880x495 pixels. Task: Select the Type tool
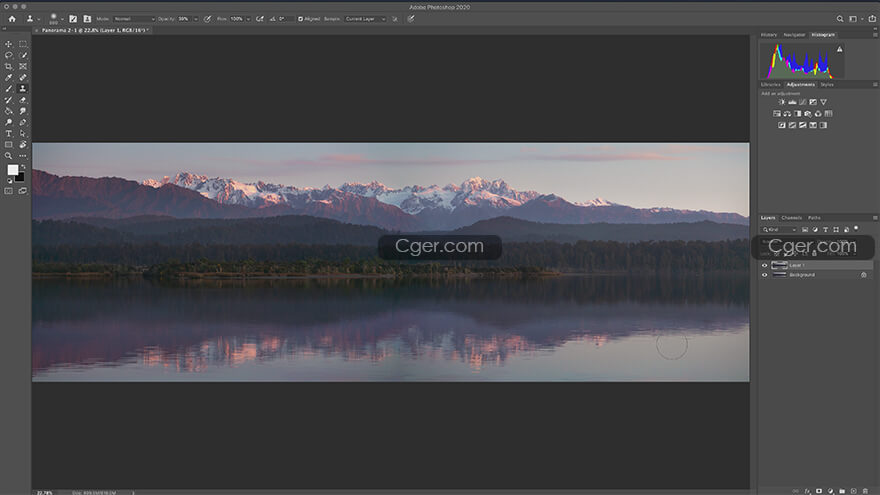point(8,134)
